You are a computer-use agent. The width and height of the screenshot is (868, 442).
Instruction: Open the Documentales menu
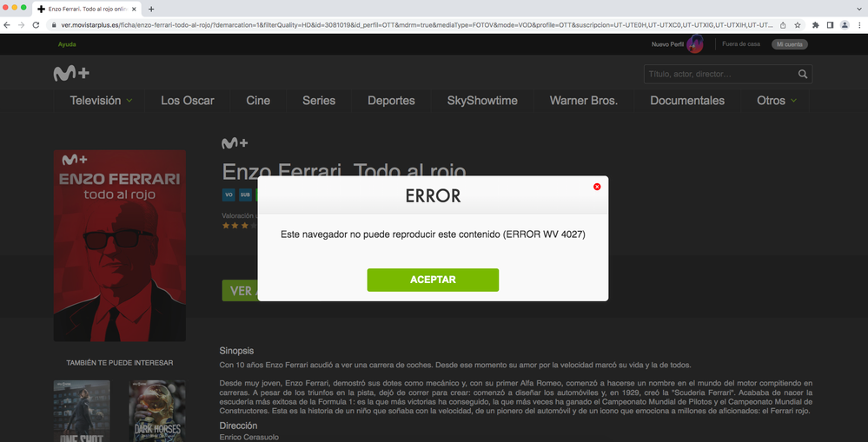[x=687, y=101]
